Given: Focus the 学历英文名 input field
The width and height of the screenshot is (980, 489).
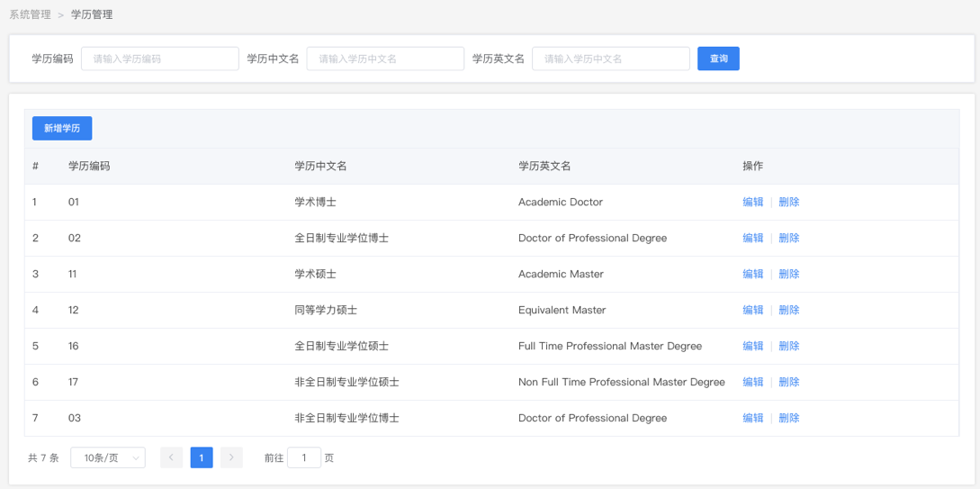Looking at the screenshot, I should pyautogui.click(x=611, y=59).
